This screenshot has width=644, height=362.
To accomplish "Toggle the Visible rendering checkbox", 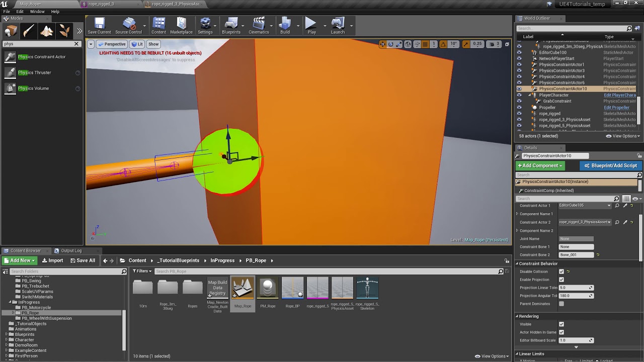I will [561, 324].
